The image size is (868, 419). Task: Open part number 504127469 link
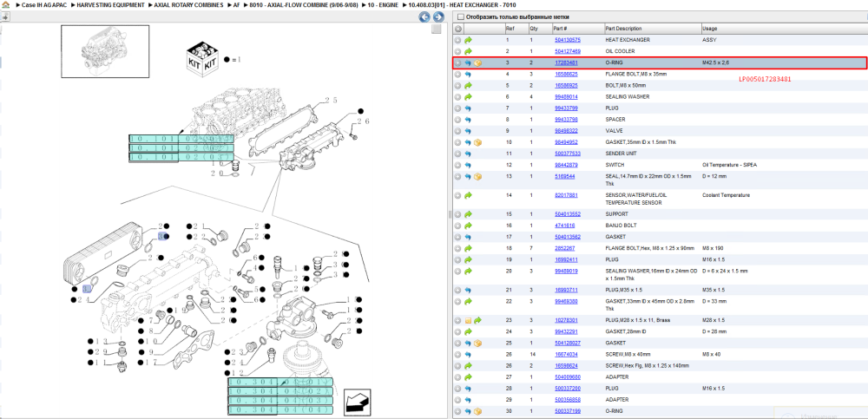click(568, 51)
